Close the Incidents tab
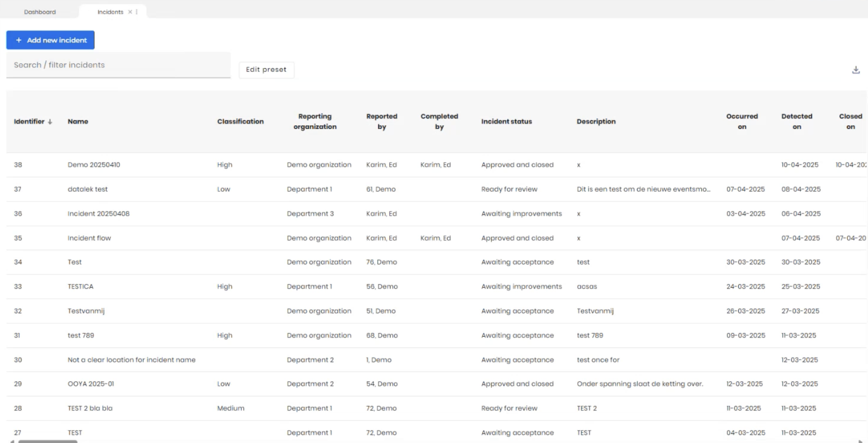 pos(130,12)
